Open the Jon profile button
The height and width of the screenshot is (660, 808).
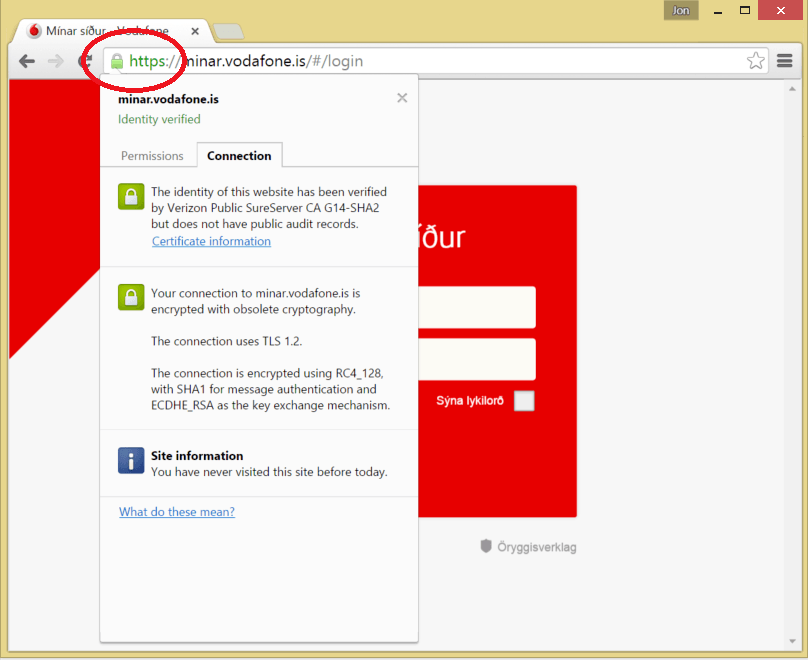[x=681, y=10]
